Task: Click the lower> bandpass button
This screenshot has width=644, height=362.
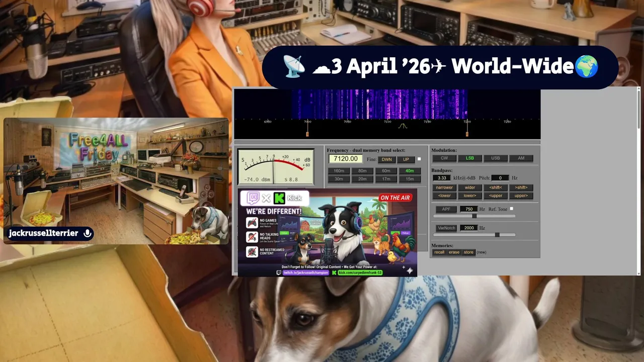Action: (470, 196)
